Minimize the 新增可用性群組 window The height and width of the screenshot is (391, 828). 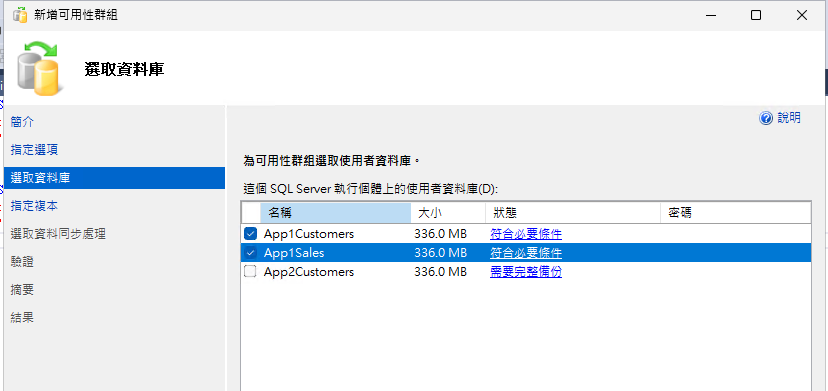tap(711, 15)
